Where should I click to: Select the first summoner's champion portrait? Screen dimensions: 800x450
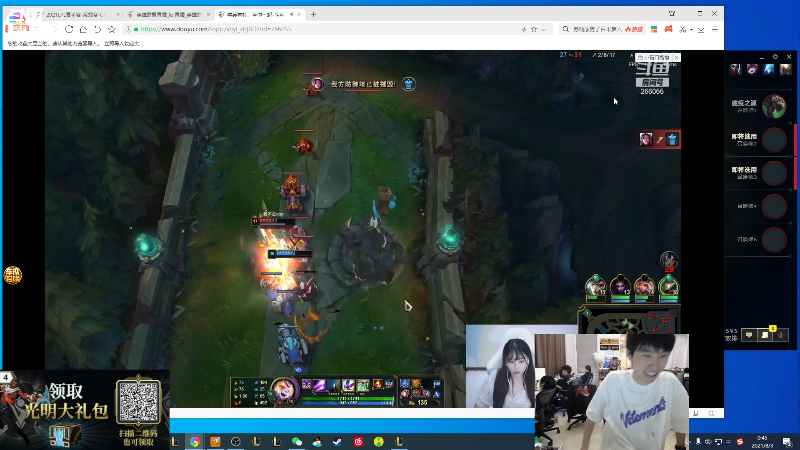(774, 106)
